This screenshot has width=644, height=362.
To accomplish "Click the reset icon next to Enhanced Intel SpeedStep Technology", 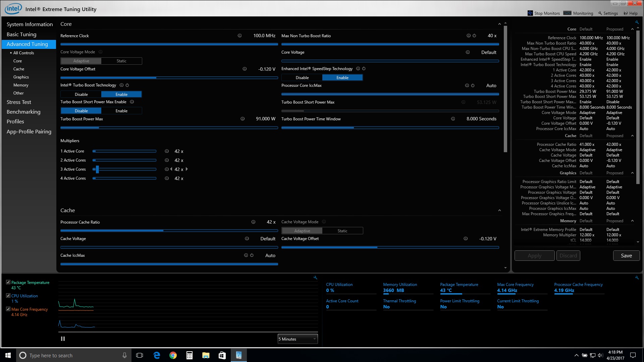I will point(364,68).
